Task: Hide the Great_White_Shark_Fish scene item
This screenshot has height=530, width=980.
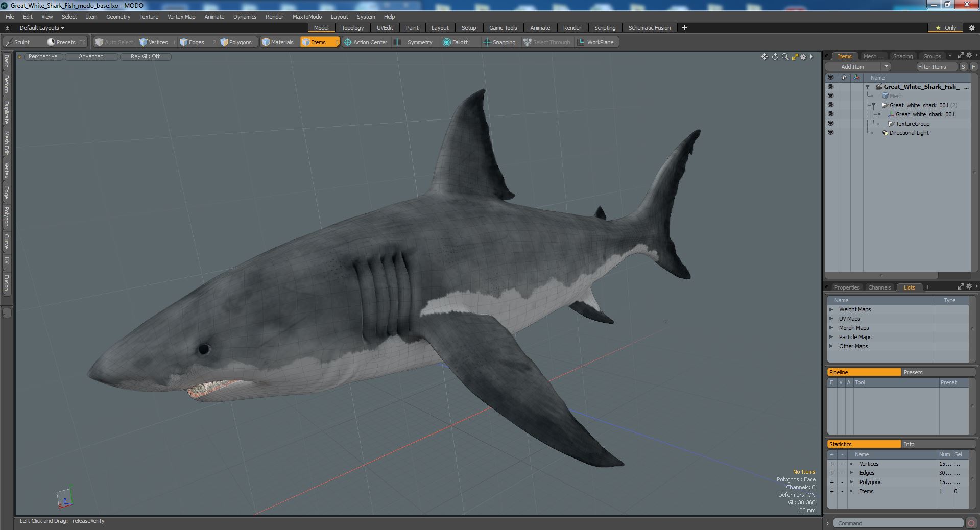Action: tap(830, 87)
